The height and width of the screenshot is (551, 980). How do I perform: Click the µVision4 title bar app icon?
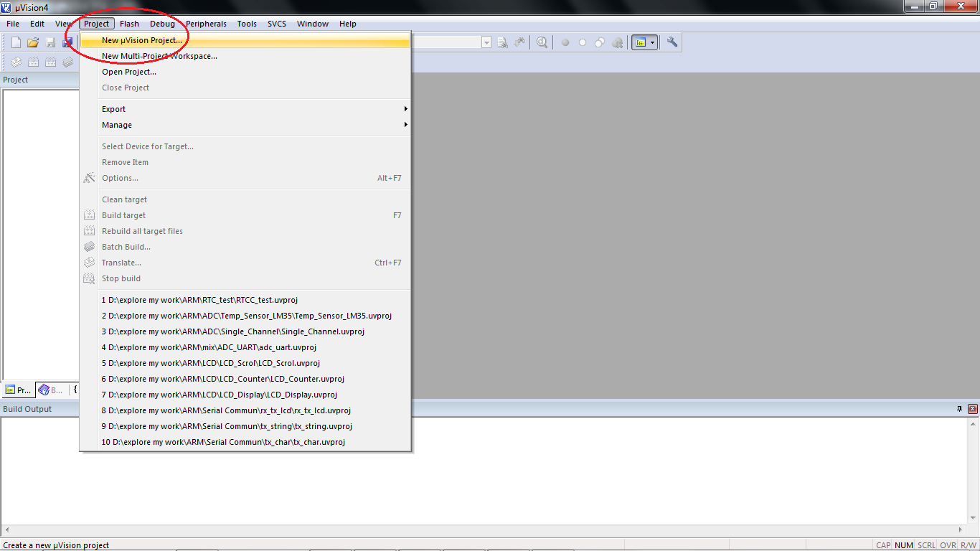tap(6, 7)
